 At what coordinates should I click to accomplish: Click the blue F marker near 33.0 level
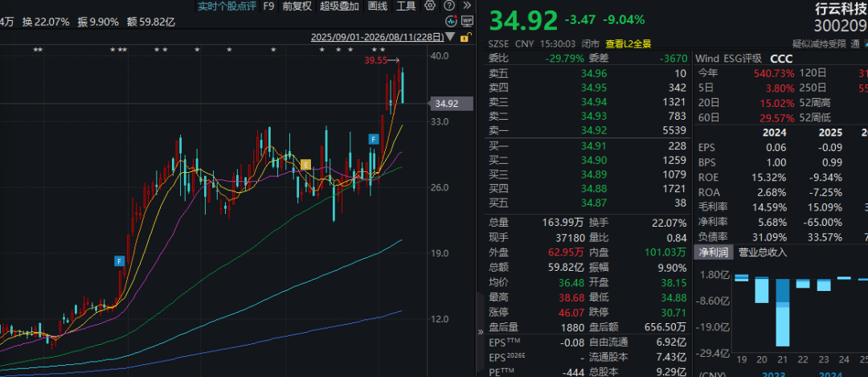pos(375,139)
